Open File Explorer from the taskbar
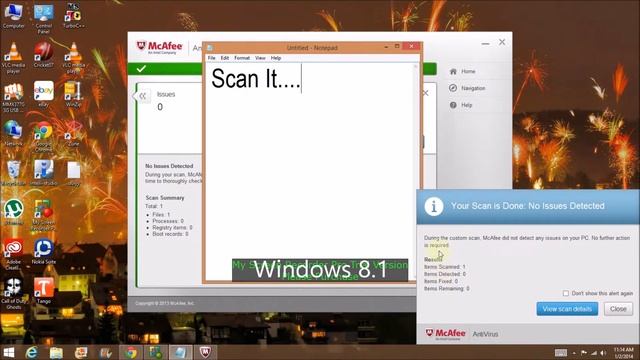The height and width of the screenshot is (360, 640). [56, 352]
